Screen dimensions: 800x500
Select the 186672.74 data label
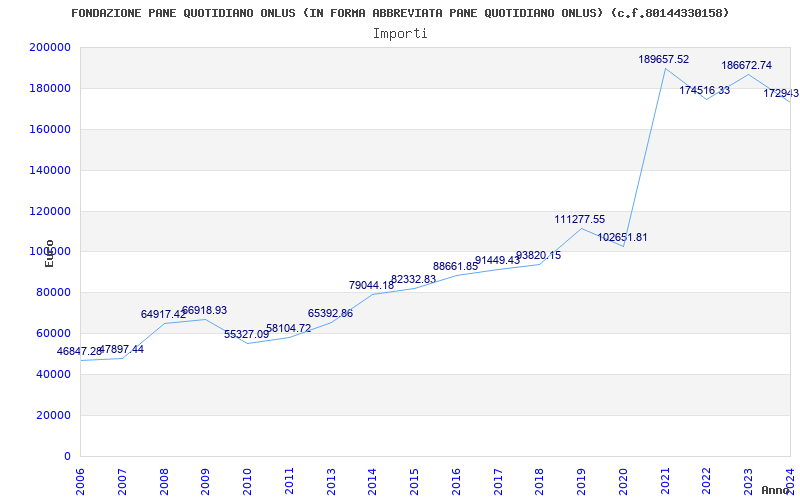pyautogui.click(x=746, y=65)
